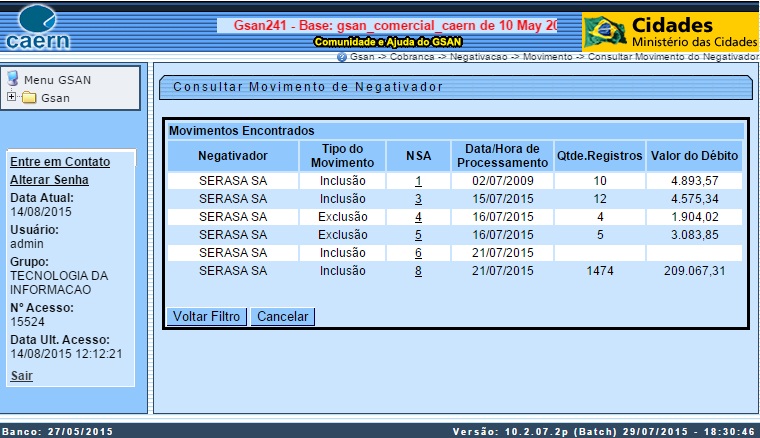Image resolution: width=760 pixels, height=438 pixels.
Task: Click the Gsan folder icon
Action: pos(28,97)
